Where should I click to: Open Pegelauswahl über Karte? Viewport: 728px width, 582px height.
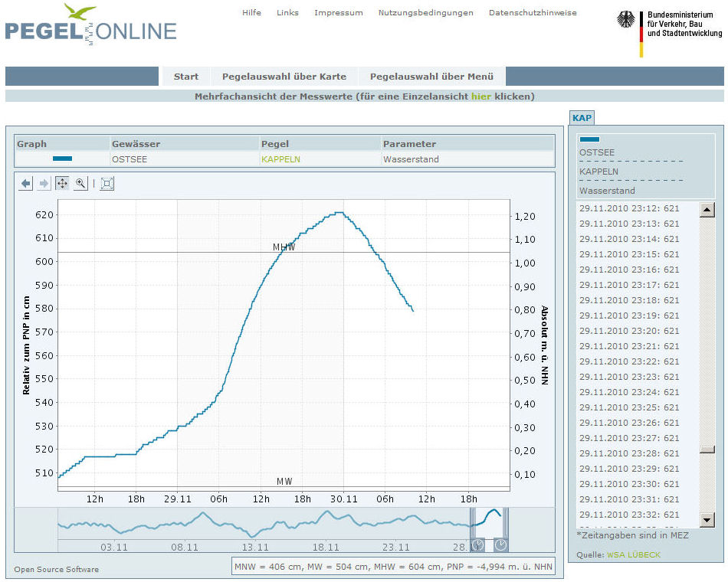(284, 77)
